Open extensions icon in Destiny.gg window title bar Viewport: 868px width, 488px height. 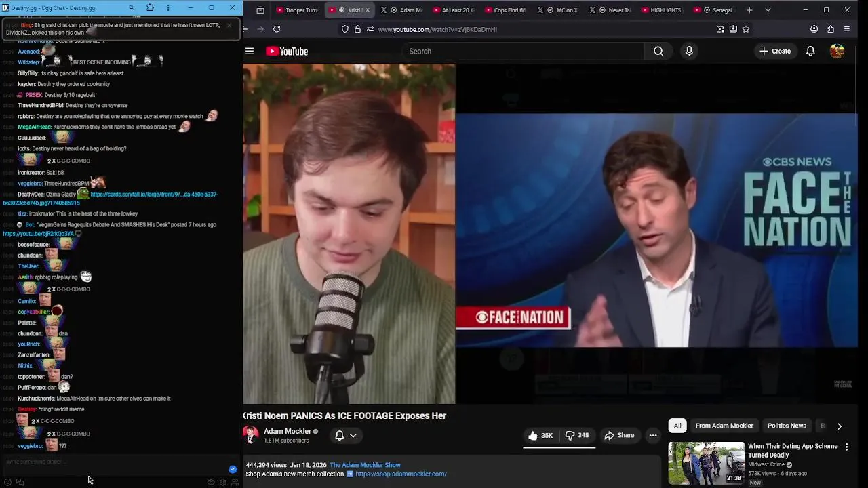150,8
